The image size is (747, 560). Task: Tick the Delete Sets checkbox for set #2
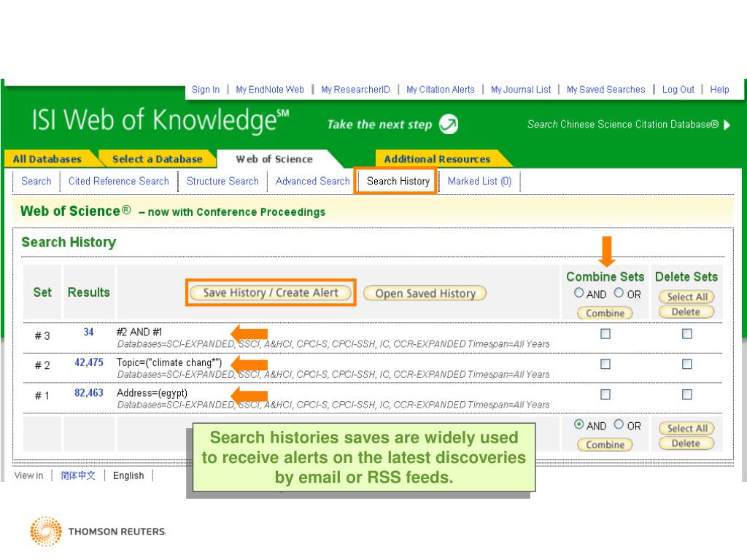click(x=686, y=365)
